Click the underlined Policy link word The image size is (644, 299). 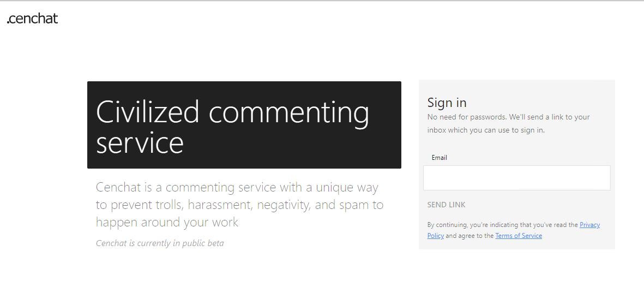(435, 236)
